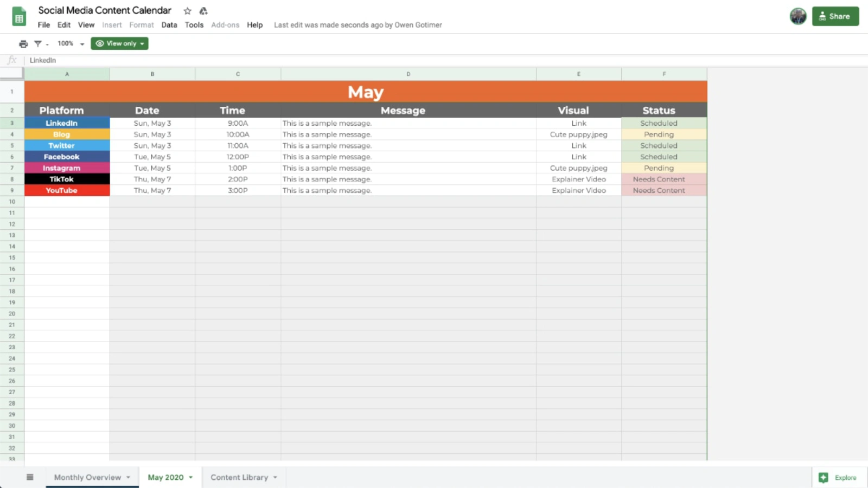Image resolution: width=868 pixels, height=488 pixels.
Task: Click the Platform header cell
Action: [x=67, y=110]
